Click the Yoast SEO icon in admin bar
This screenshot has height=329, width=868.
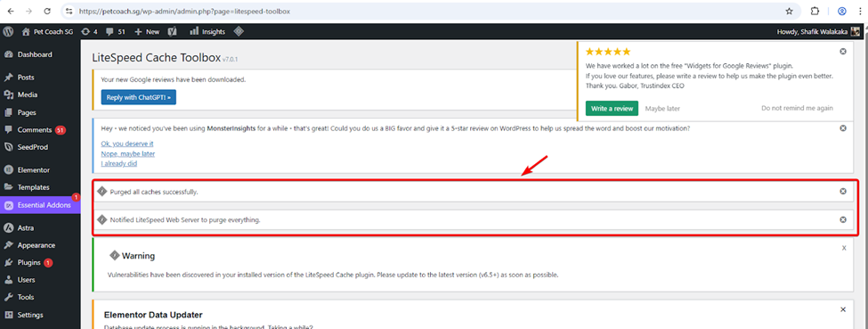[x=172, y=31]
